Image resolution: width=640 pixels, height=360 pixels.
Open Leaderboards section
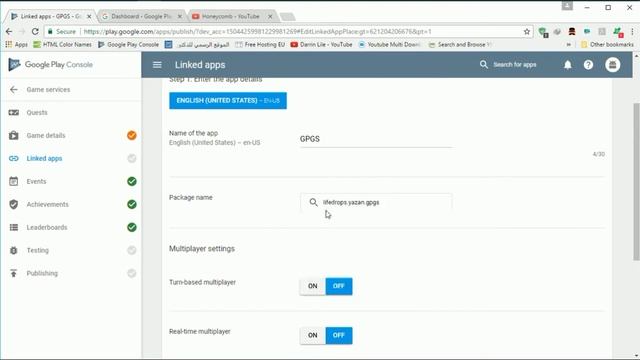coord(47,227)
